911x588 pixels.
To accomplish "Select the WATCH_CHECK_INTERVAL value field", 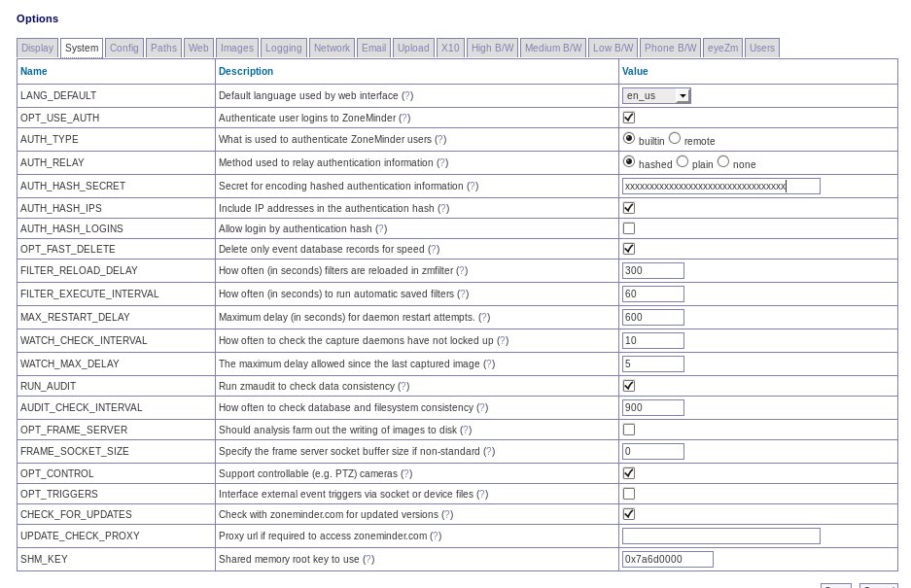I will pos(653,340).
